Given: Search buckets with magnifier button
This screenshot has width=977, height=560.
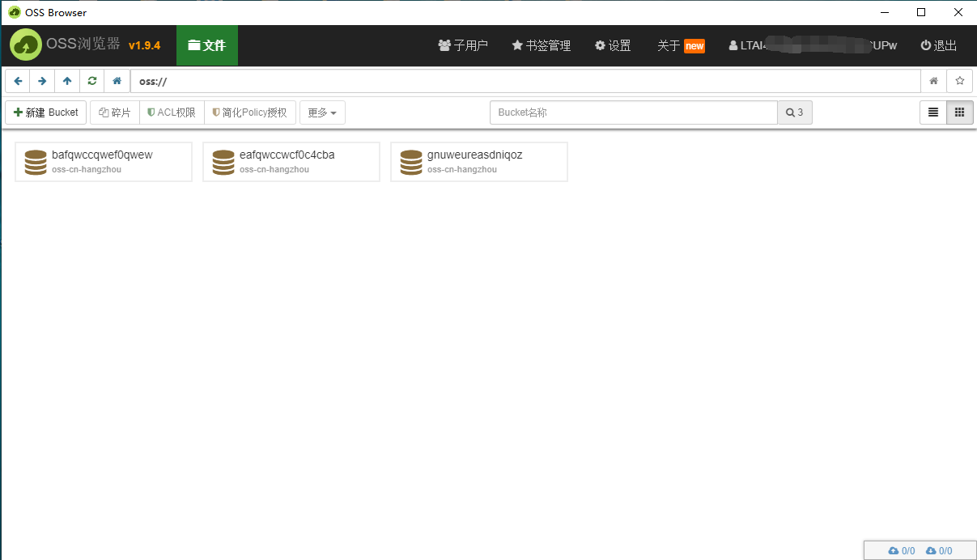Looking at the screenshot, I should coord(795,112).
